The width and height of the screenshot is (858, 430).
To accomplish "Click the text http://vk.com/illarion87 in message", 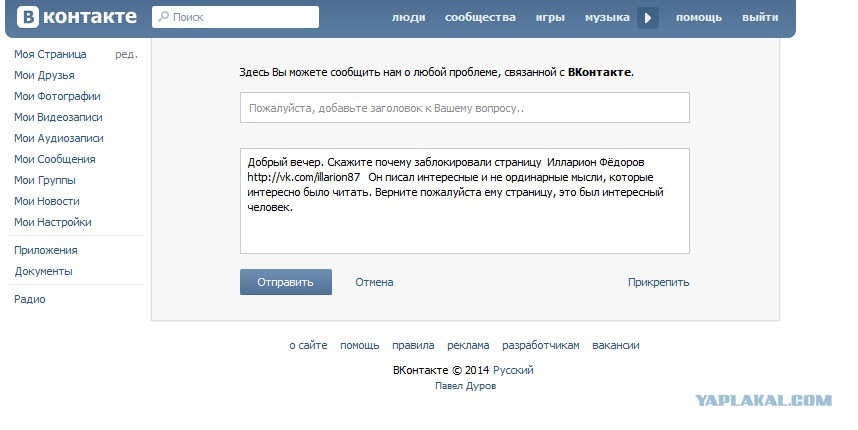I will (304, 177).
